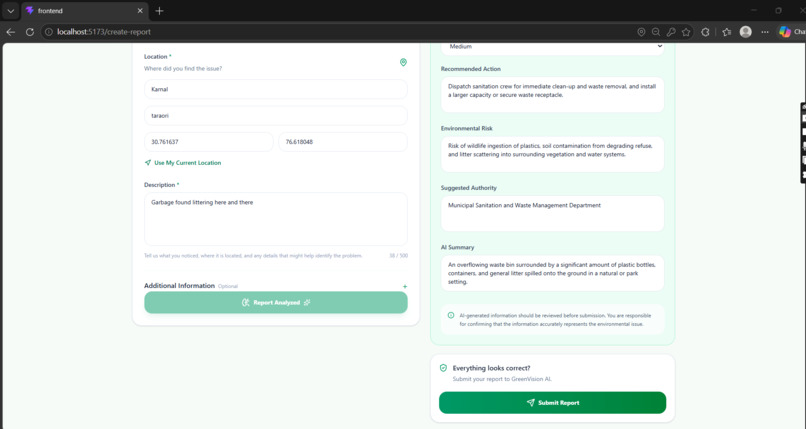Expand the Additional Information section
Viewport: 806px width, 429px height.
point(276,286)
